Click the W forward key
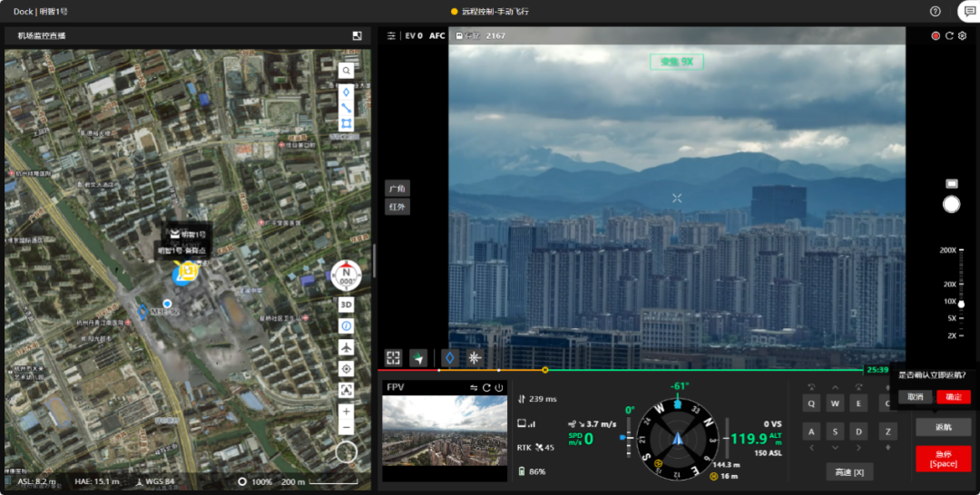 click(x=835, y=403)
